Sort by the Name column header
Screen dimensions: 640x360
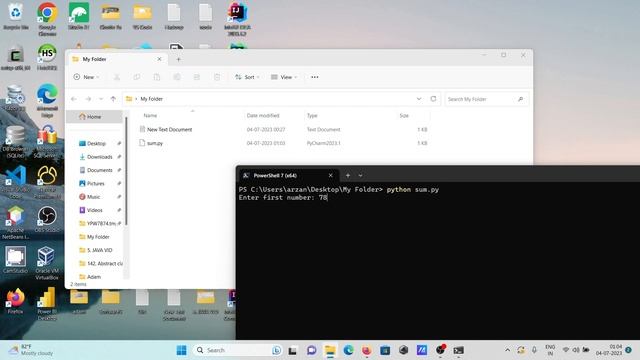tap(150, 116)
